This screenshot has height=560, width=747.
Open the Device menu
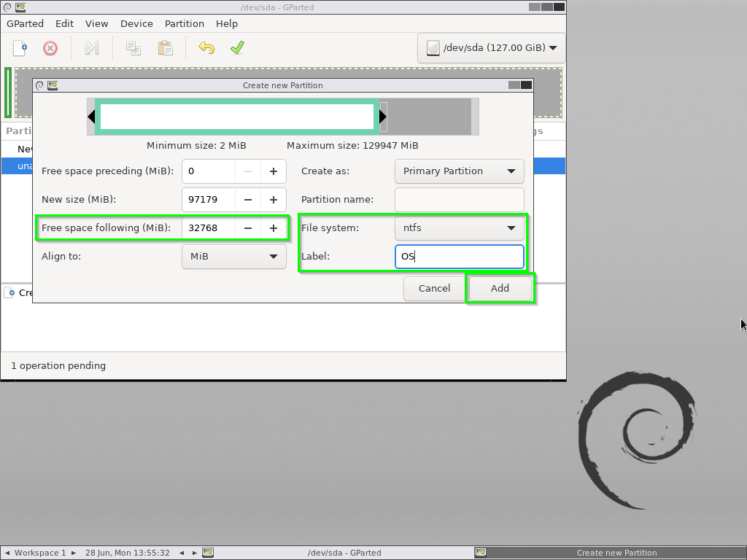coord(136,24)
